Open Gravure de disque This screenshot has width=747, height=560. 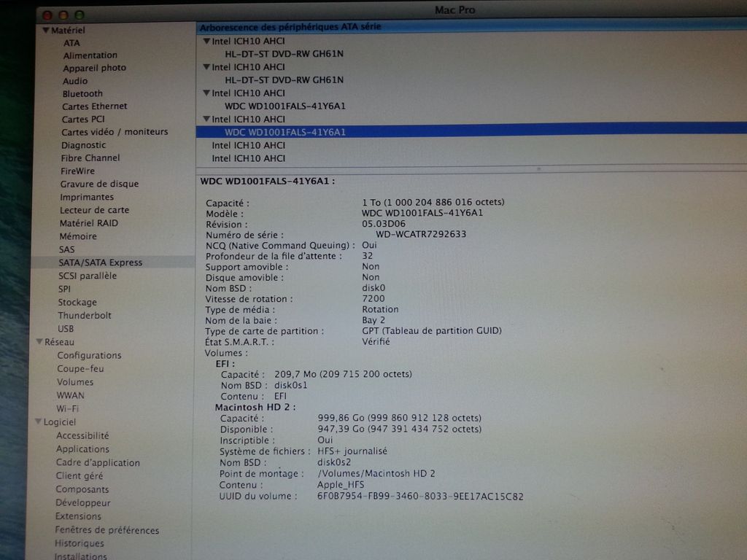click(99, 184)
